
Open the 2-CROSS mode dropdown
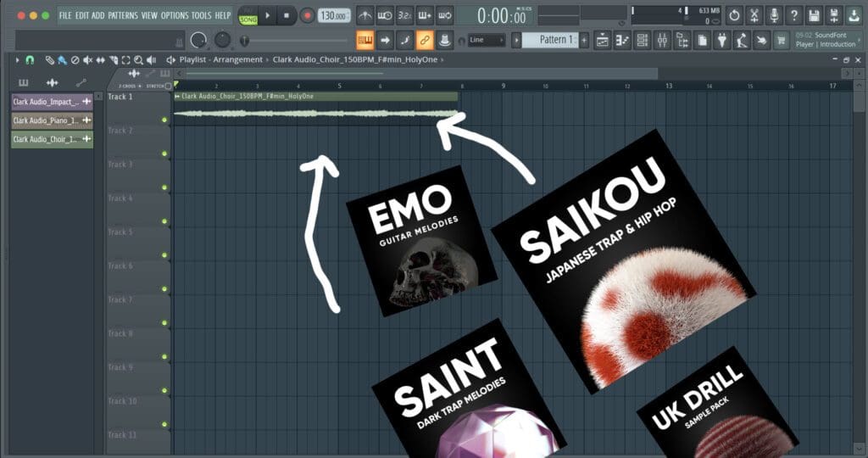point(131,86)
